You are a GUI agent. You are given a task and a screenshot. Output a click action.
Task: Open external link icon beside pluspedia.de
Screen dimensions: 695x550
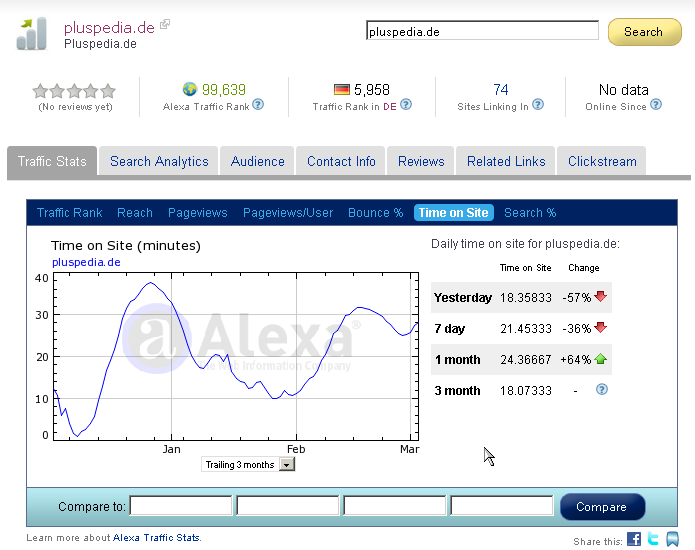[x=165, y=24]
